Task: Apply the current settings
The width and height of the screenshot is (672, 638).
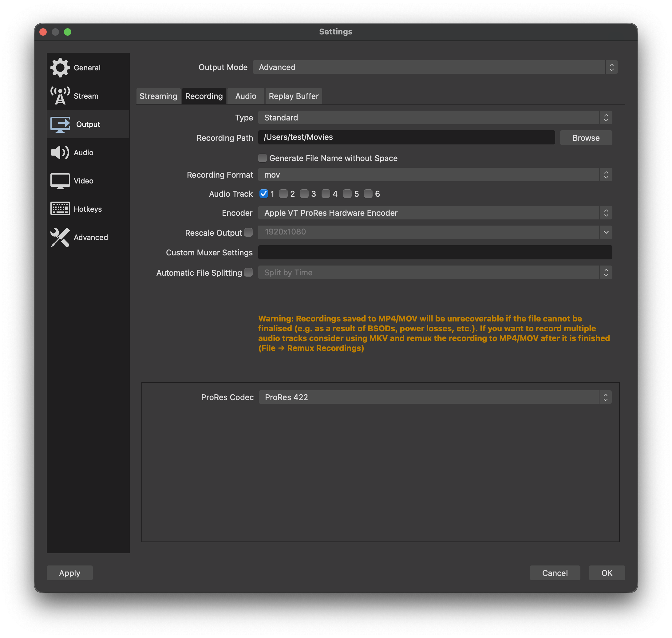Action: point(69,573)
